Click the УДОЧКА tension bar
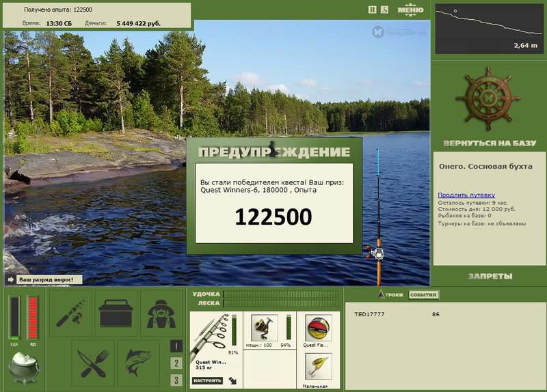This screenshot has height=392, width=547. pyautogui.click(x=281, y=294)
